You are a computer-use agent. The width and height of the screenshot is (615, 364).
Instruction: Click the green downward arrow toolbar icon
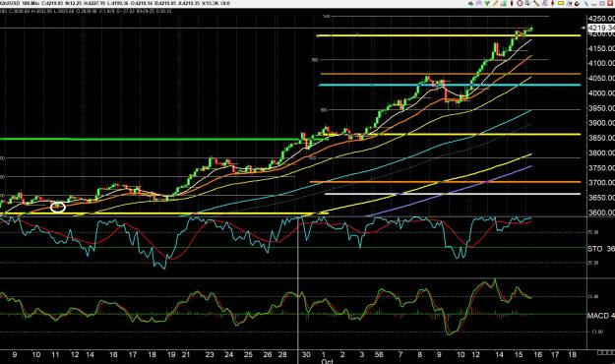pyautogui.click(x=487, y=4)
